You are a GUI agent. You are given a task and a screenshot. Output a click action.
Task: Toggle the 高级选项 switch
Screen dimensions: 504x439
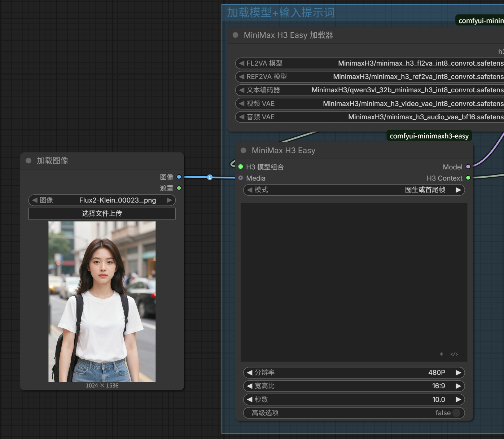(456, 413)
